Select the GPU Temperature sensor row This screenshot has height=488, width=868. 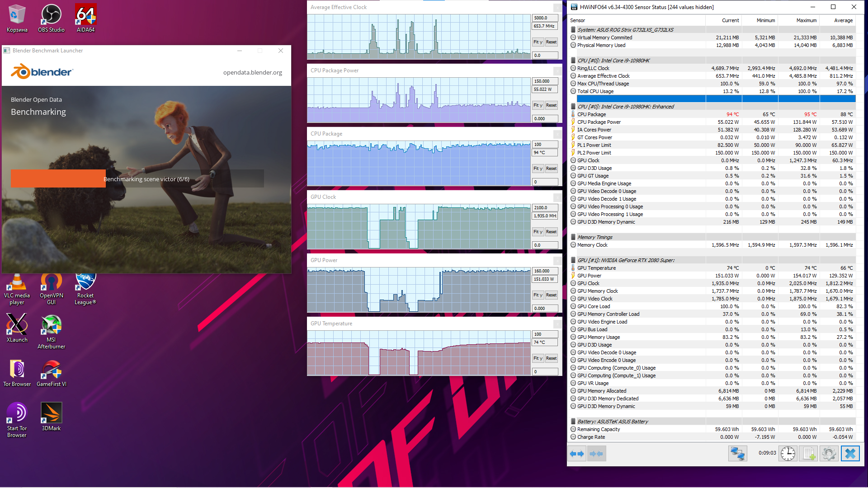click(712, 268)
